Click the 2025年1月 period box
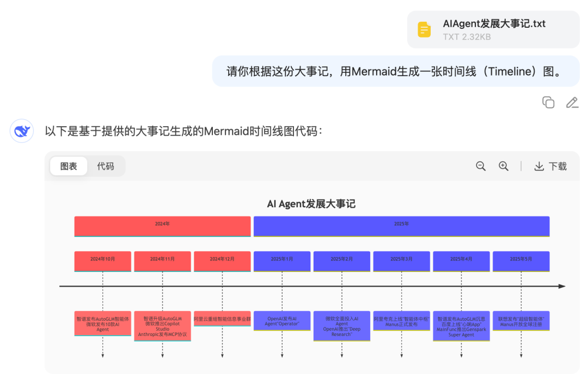The width and height of the screenshot is (588, 379). pos(282,262)
